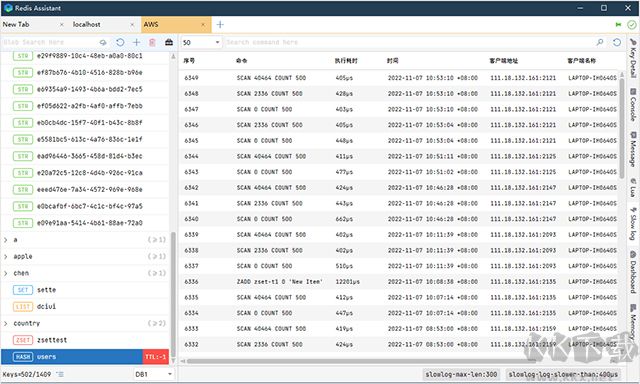640x384 pixels.
Task: Select key ead96446-3665-458d-81d4-b3ec
Action: pyautogui.click(x=85, y=156)
